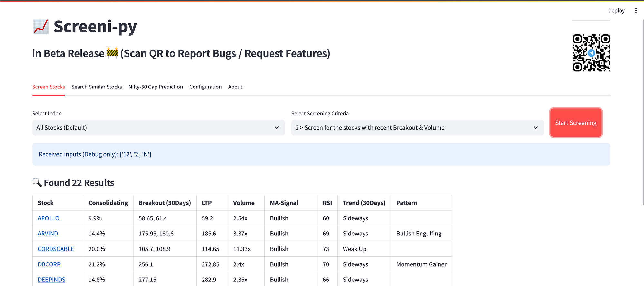Viewport: 644px width, 286px height.
Task: Open the ARVIND stock link
Action: click(x=48, y=234)
